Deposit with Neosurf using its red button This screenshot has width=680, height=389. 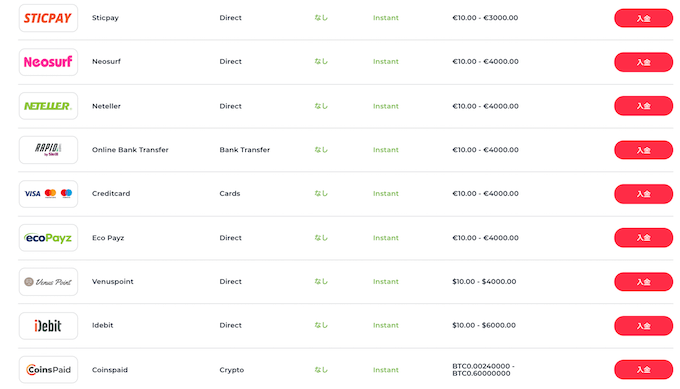point(644,62)
